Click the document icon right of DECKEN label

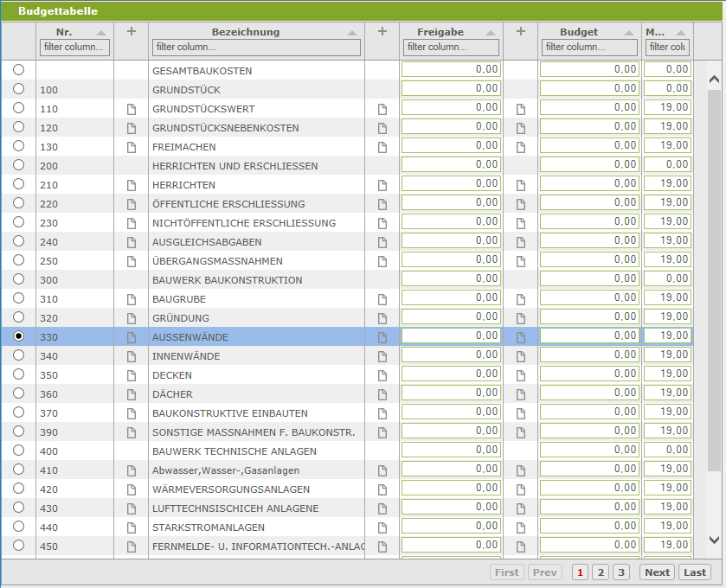click(x=382, y=375)
